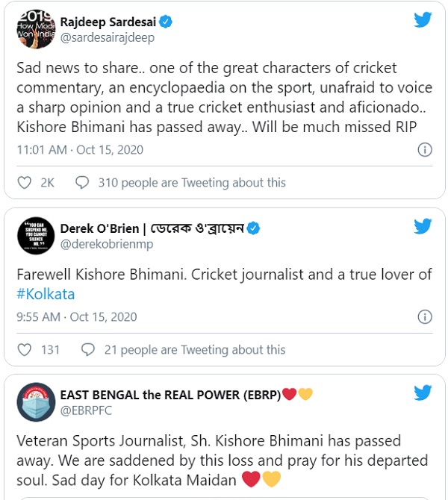Like Rajdeep Sardesai's tweet via heart icon
The width and height of the screenshot is (448, 500).
tap(24, 183)
